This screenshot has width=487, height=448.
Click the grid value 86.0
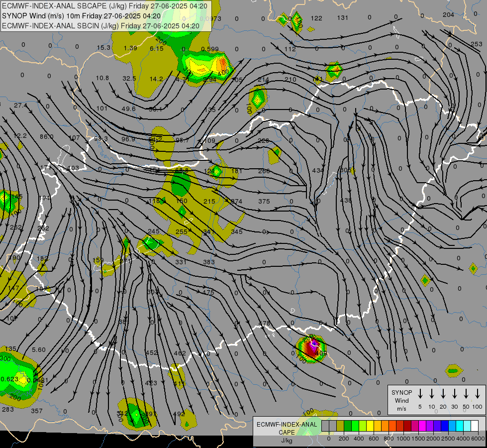point(47,136)
